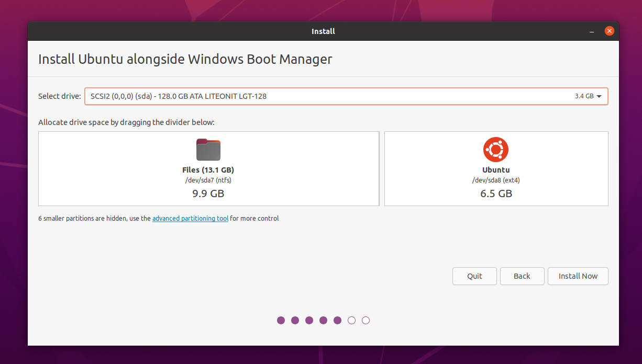
Task: Click the /dev/sda8 (ext4) label
Action: point(496,180)
